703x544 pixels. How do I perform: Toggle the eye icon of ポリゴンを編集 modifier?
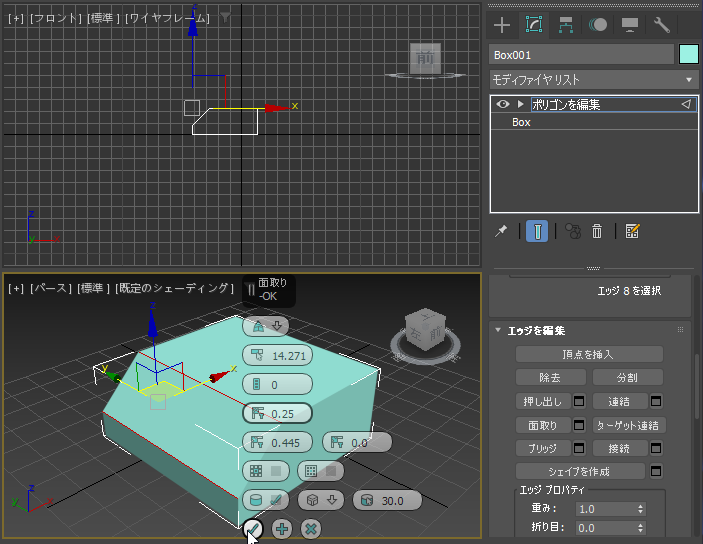pos(503,104)
